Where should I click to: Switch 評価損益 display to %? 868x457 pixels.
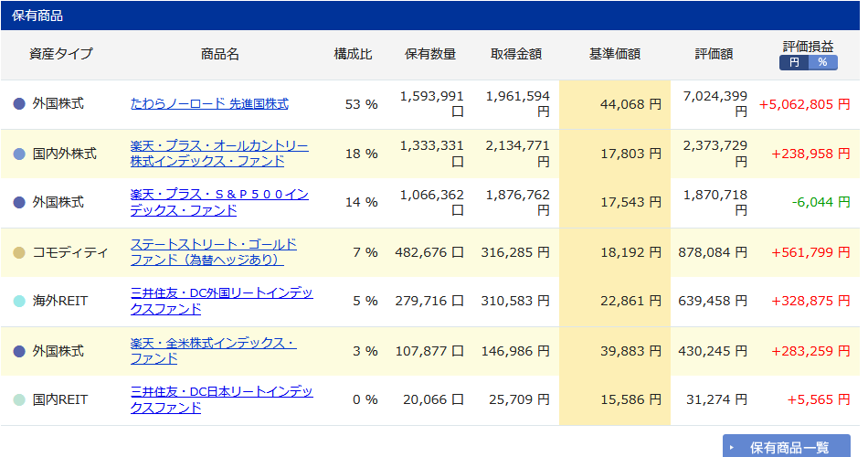tap(822, 62)
